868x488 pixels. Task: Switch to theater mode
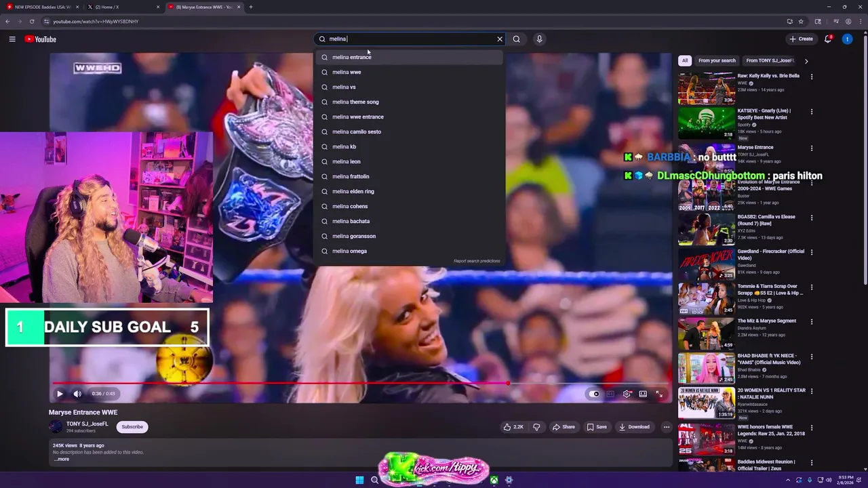(x=643, y=394)
